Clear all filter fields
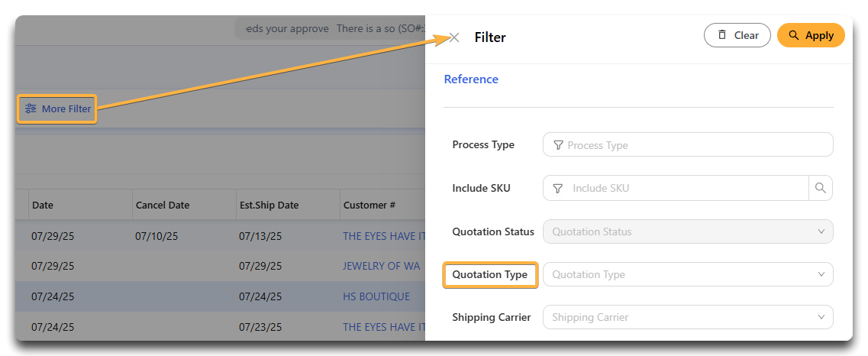The width and height of the screenshot is (868, 356). click(737, 35)
